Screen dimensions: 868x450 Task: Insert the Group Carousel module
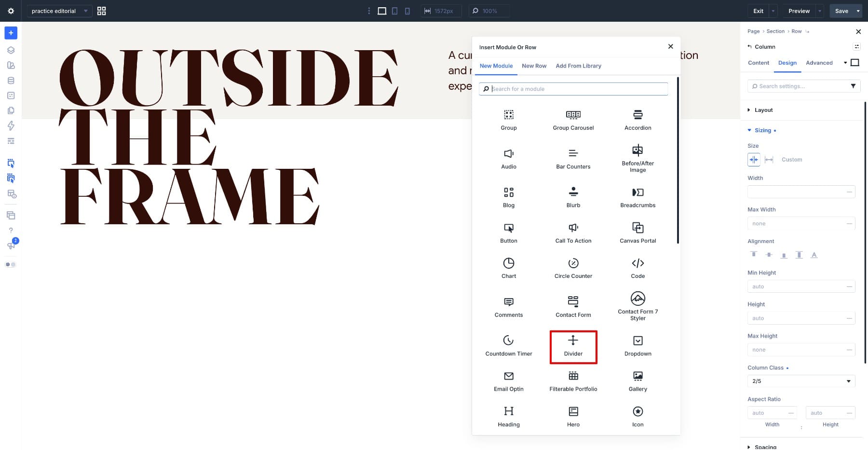573,120
